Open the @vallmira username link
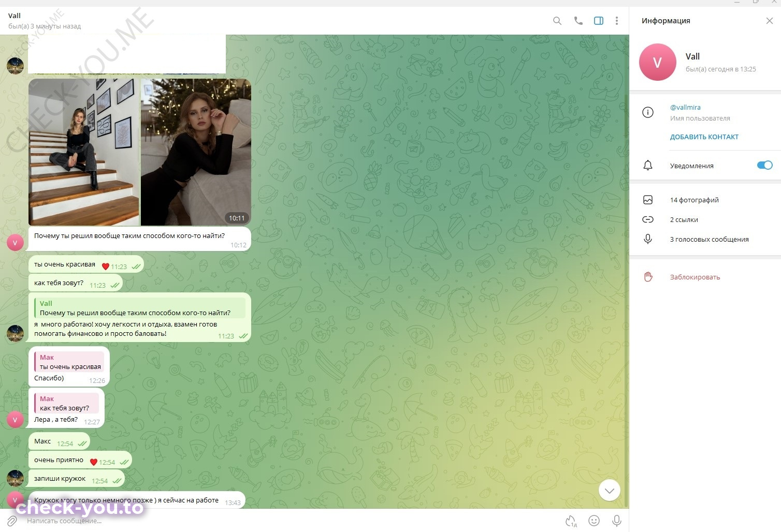The width and height of the screenshot is (781, 532). pyautogui.click(x=685, y=107)
